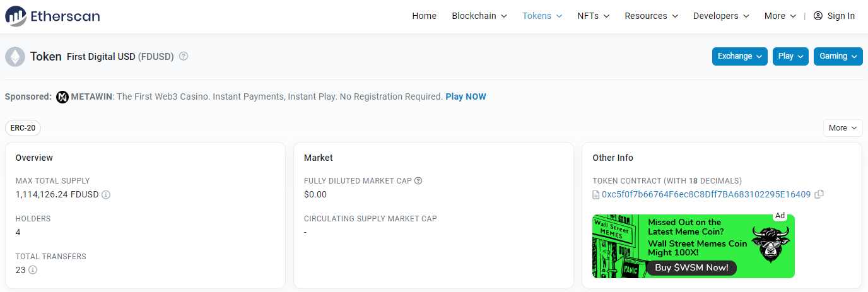
Task: Open the Blockchain navigation menu
Action: [479, 16]
